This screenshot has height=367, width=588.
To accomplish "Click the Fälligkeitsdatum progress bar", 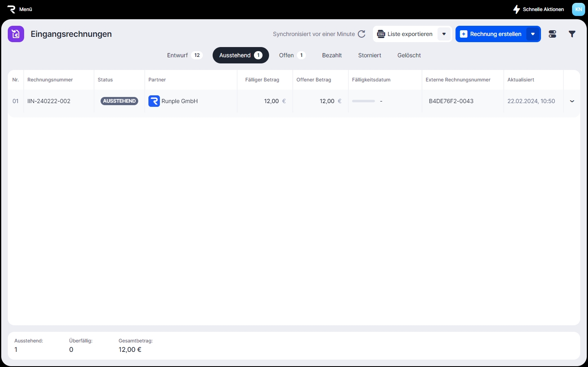I will click(x=363, y=101).
